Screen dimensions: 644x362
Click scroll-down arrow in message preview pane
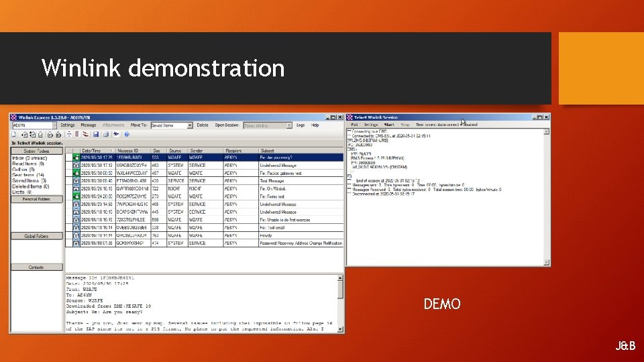point(340,328)
